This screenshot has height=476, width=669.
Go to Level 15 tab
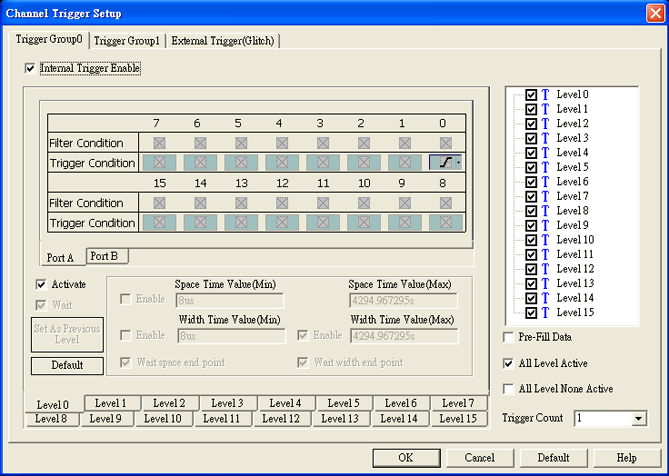pos(458,419)
